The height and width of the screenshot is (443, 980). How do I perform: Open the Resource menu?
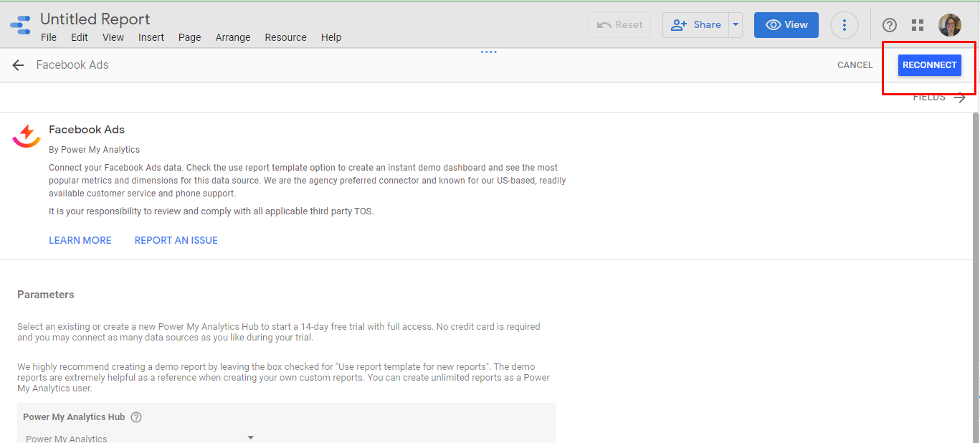pyautogui.click(x=285, y=37)
